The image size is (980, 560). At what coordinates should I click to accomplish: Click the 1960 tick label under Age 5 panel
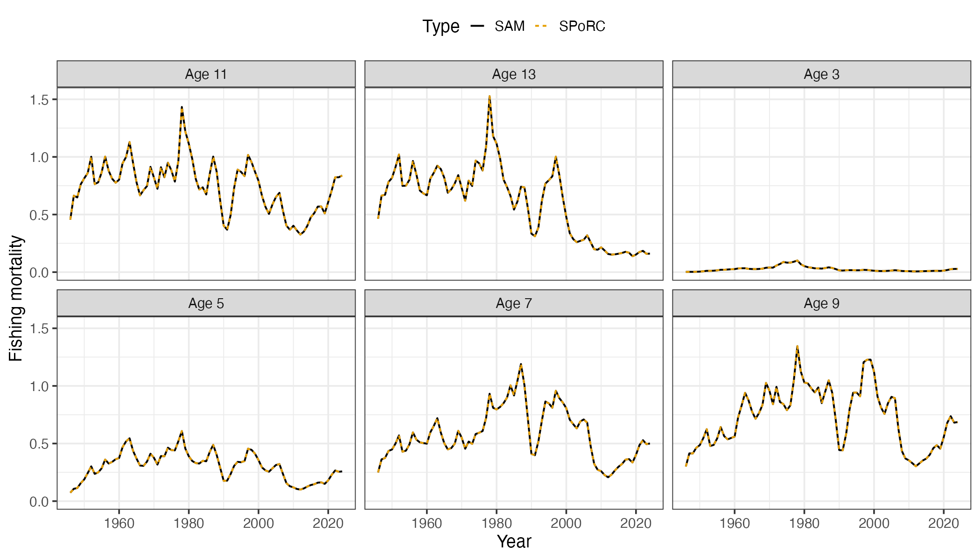tap(119, 523)
